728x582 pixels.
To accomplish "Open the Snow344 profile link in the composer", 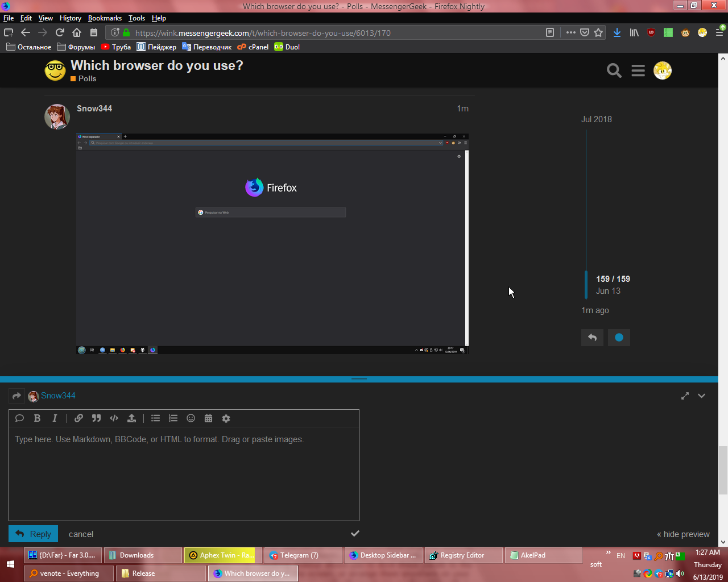I will click(x=58, y=396).
